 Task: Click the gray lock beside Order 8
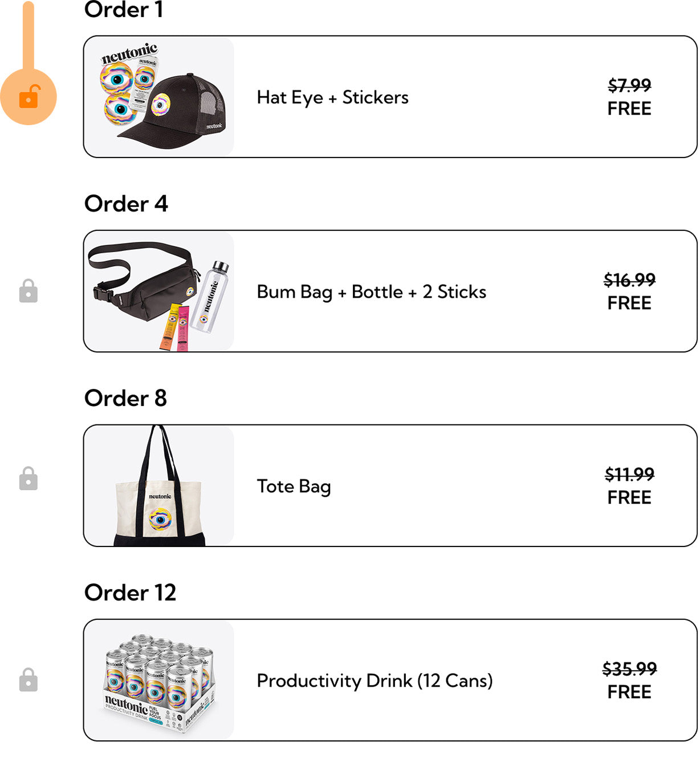(x=29, y=479)
